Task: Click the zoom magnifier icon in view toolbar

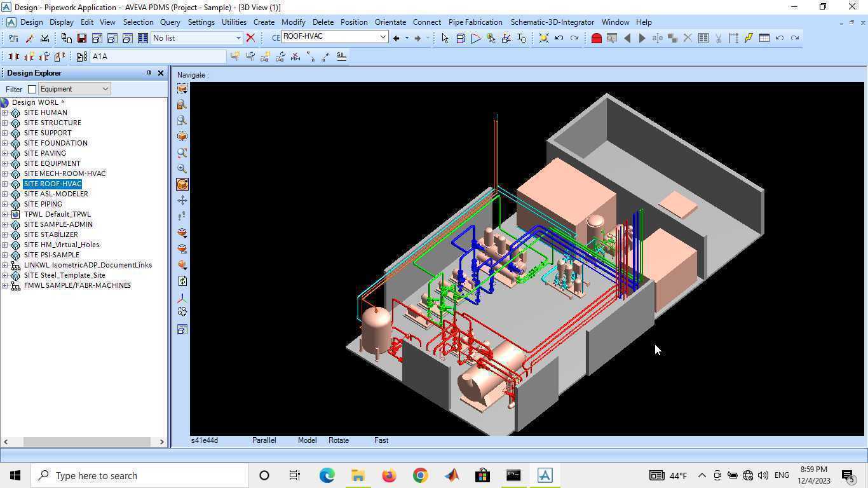Action: [x=182, y=168]
